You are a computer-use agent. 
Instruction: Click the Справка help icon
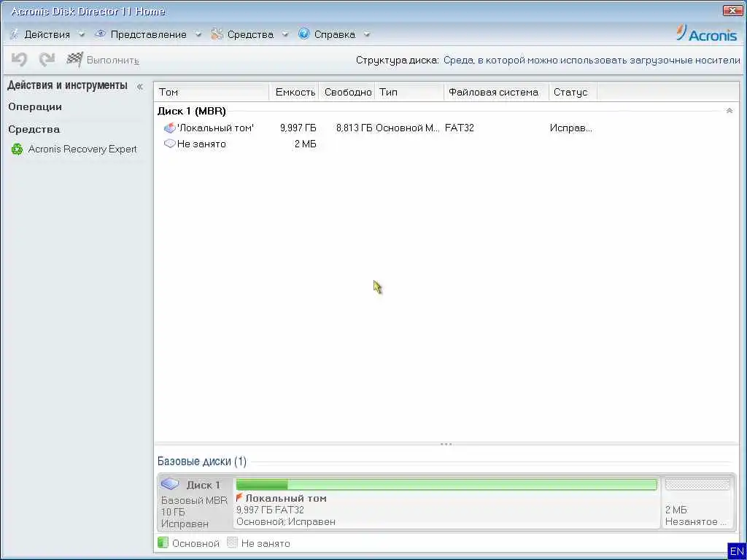[304, 34]
